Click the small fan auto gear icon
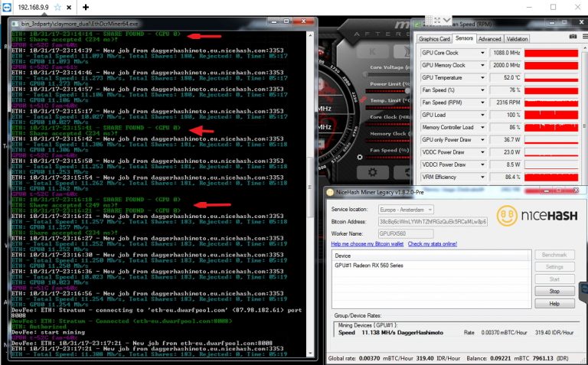This screenshot has width=588, height=365. (x=360, y=157)
